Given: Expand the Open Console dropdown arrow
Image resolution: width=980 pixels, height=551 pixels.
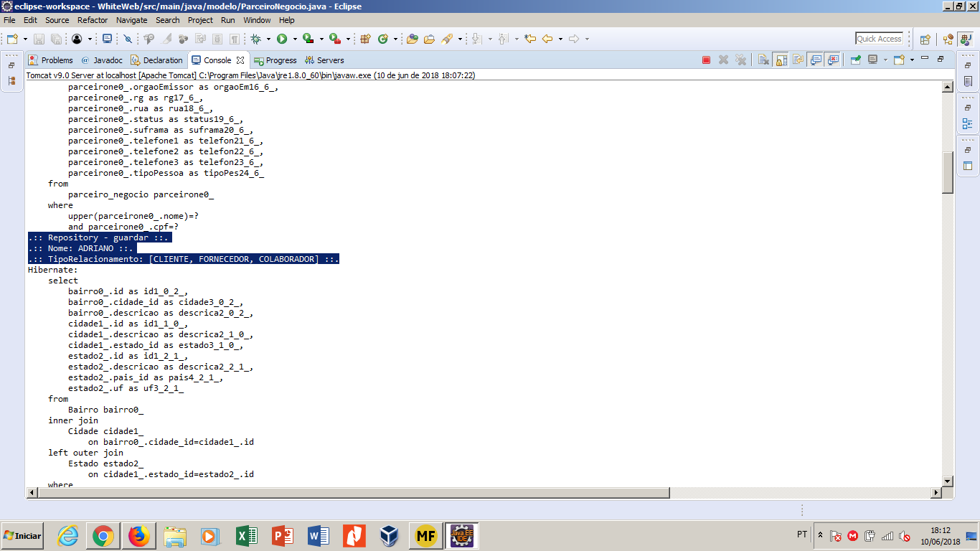Looking at the screenshot, I should (x=912, y=60).
